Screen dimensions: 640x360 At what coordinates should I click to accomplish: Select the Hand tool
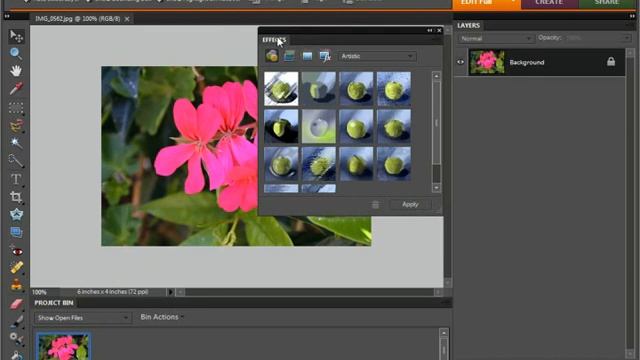point(16,71)
